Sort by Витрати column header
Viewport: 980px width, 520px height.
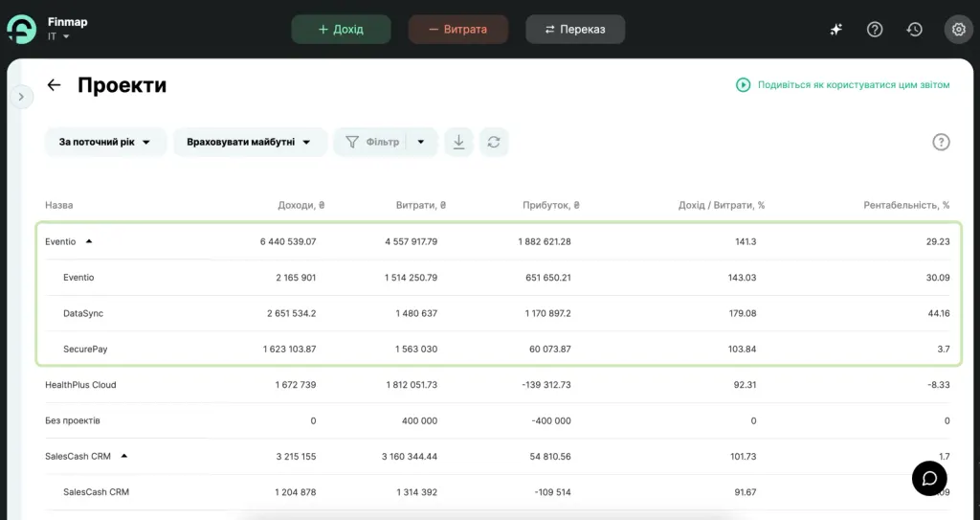(x=421, y=205)
